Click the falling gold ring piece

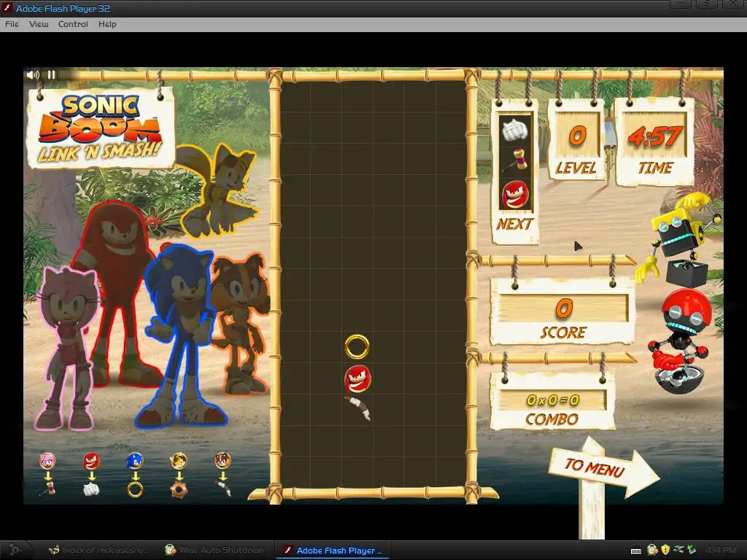click(357, 346)
